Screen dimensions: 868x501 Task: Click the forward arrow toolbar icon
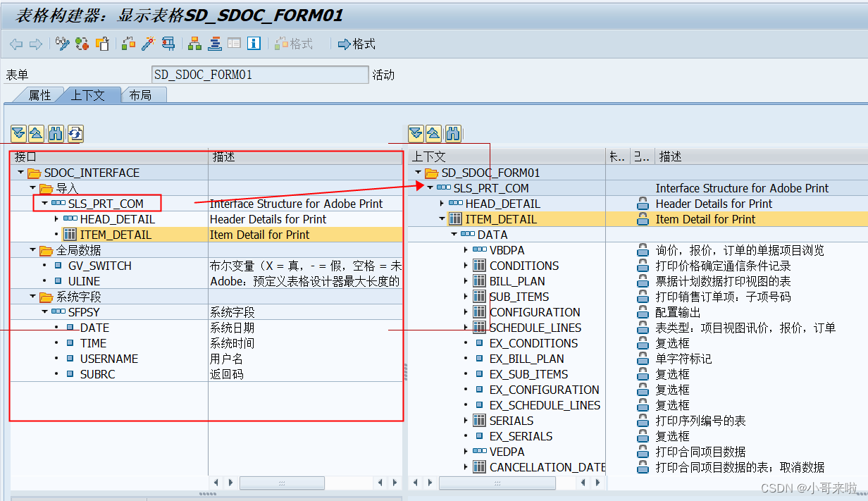[x=35, y=44]
